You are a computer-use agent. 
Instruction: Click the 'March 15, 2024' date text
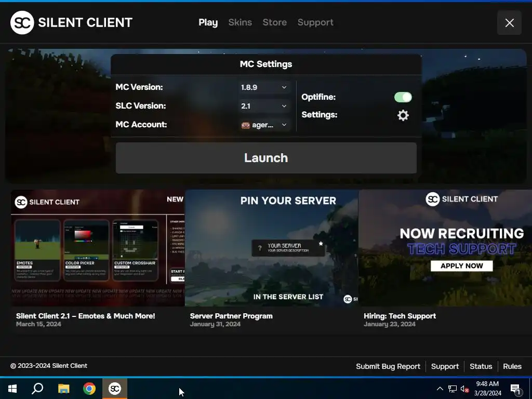(38, 324)
